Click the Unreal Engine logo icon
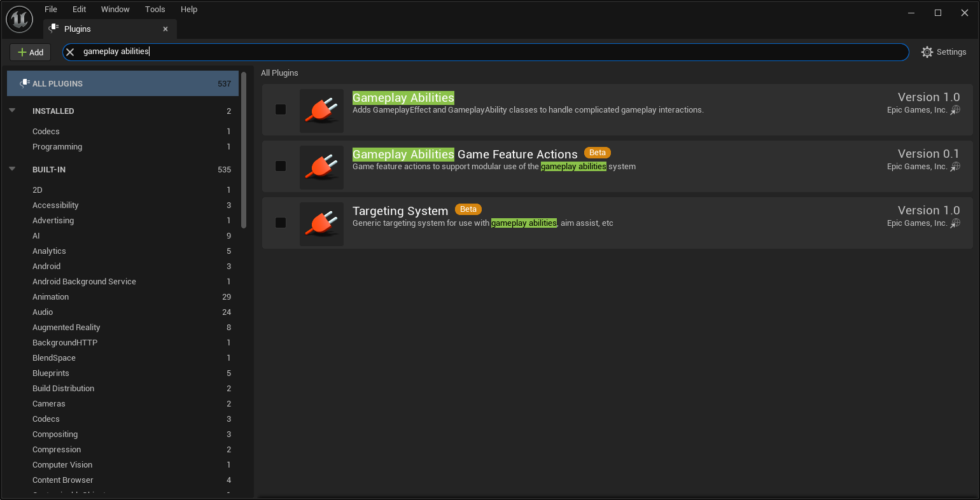This screenshot has height=500, width=980. [x=19, y=19]
